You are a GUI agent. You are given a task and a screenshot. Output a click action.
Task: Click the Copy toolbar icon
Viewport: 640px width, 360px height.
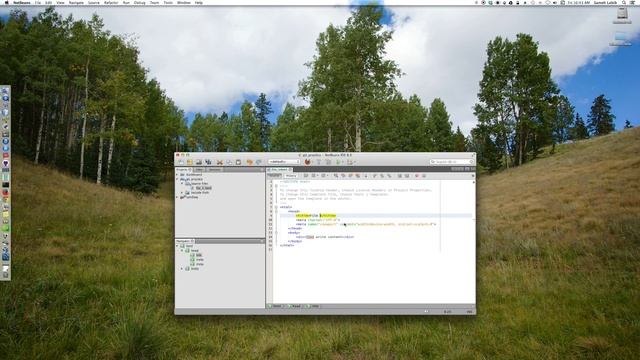[x=229, y=162]
